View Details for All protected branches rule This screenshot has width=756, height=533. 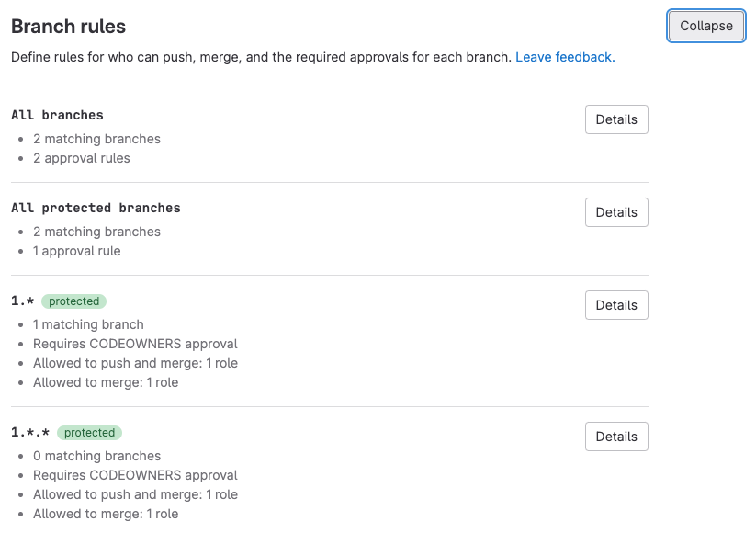[x=615, y=212]
